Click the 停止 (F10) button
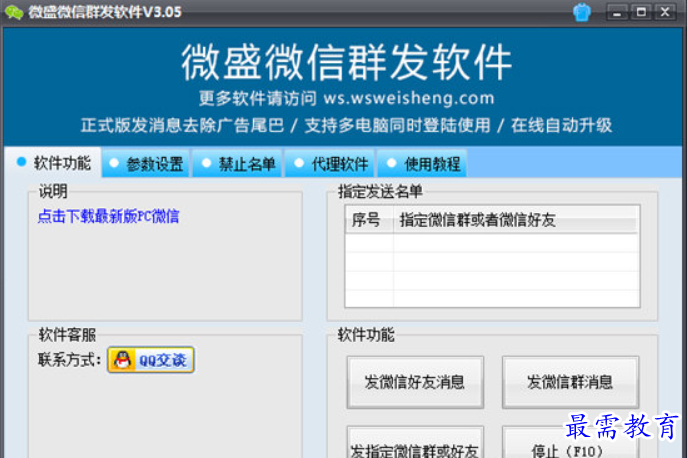 570,443
